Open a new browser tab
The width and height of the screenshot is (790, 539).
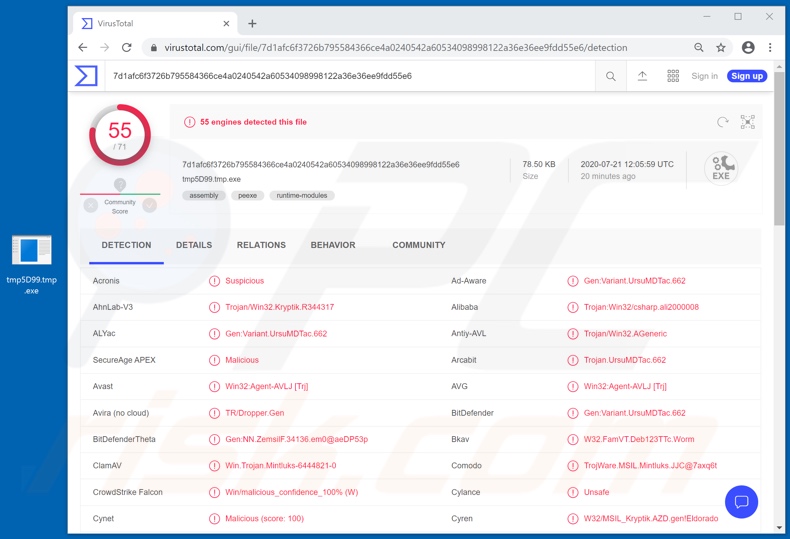[252, 23]
